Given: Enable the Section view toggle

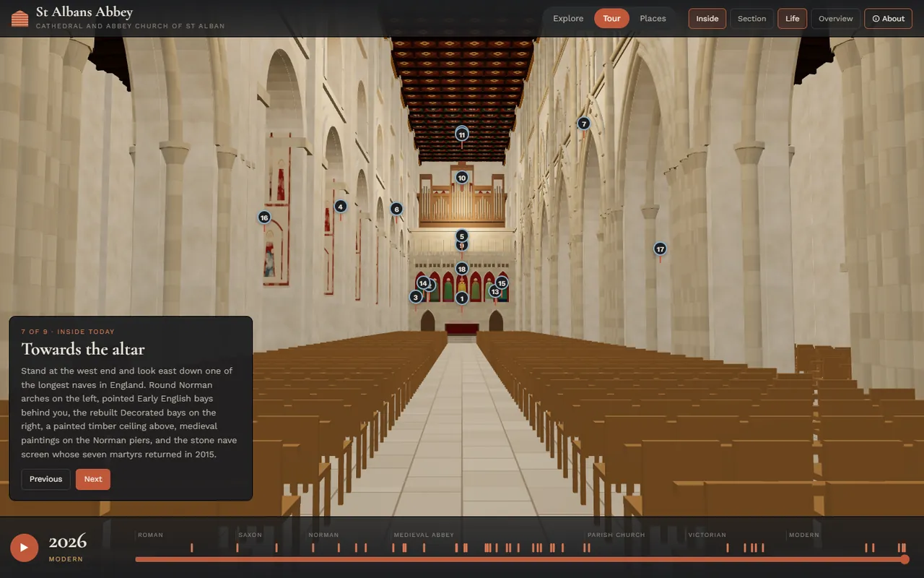Looking at the screenshot, I should pyautogui.click(x=751, y=19).
